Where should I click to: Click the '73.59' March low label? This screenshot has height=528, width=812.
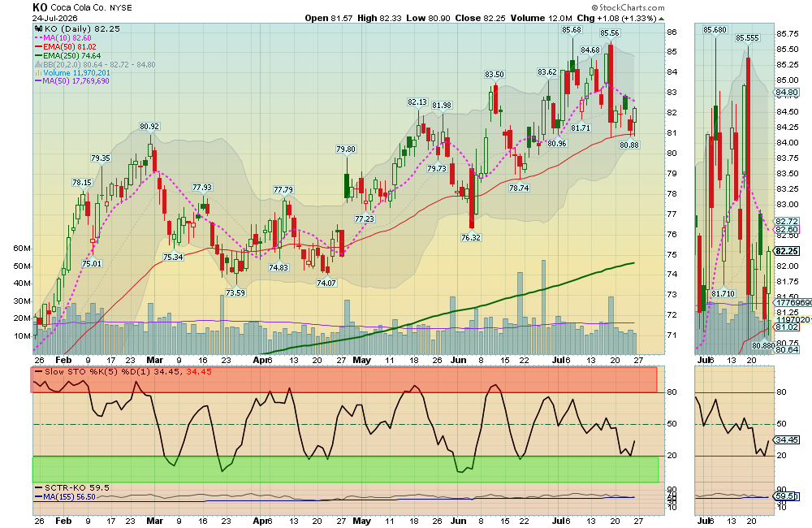(235, 292)
